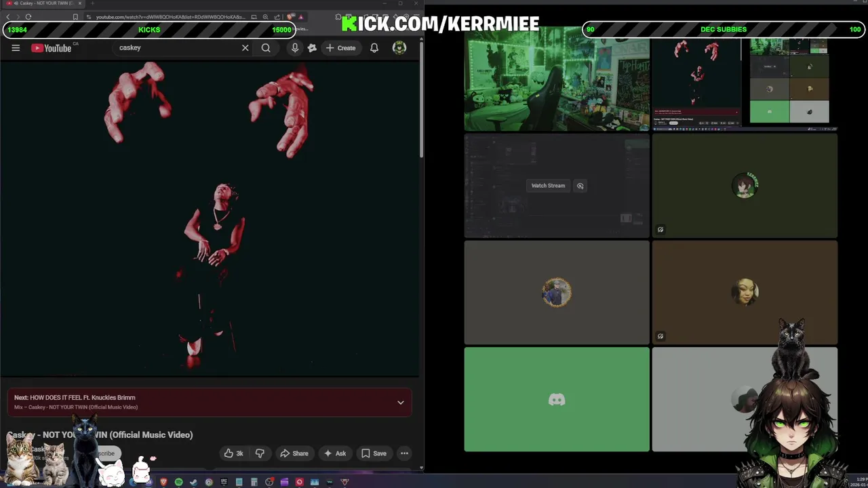The width and height of the screenshot is (868, 488).
Task: Expand the Next: HOW DOES IT FEEL mix panel
Action: coord(401,403)
